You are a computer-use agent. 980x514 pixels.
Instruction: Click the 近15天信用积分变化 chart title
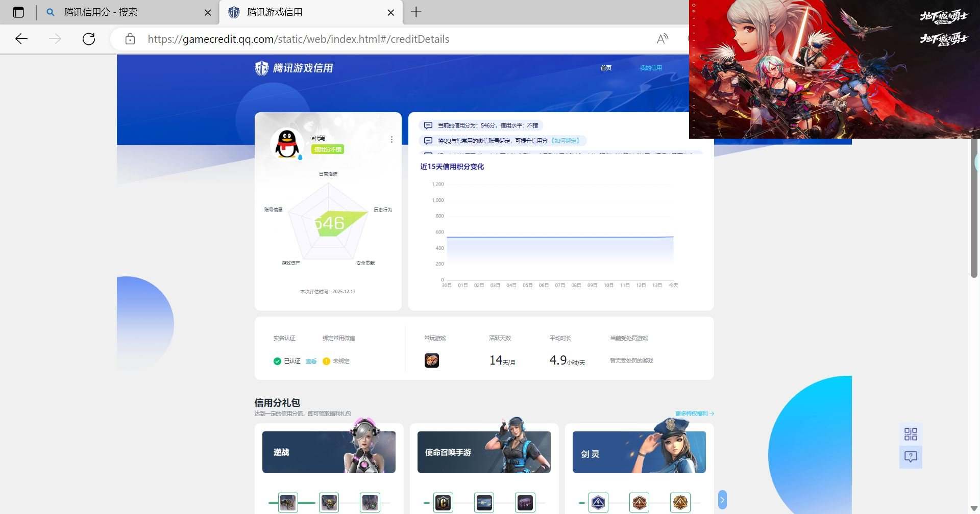point(452,167)
